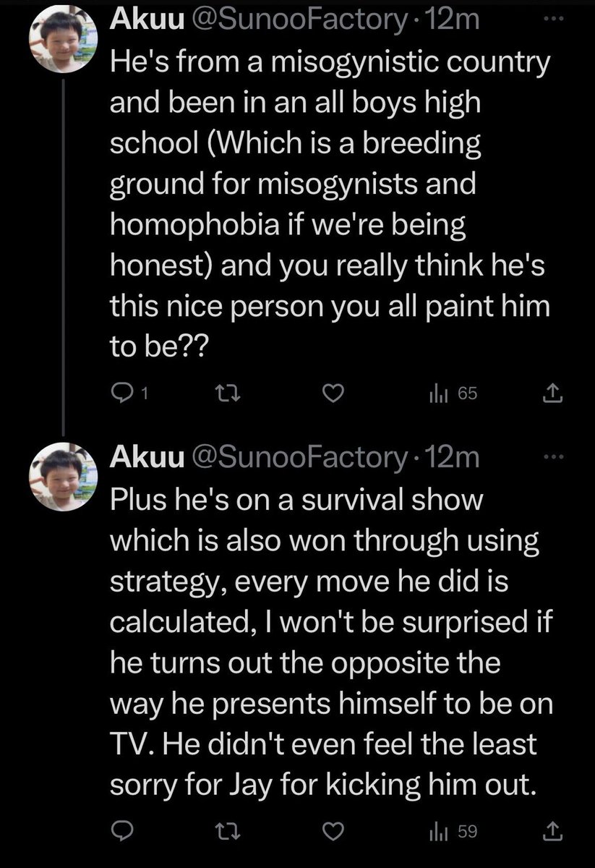The image size is (595, 868).
Task: Open the second tweet's text body
Action: click(325, 644)
